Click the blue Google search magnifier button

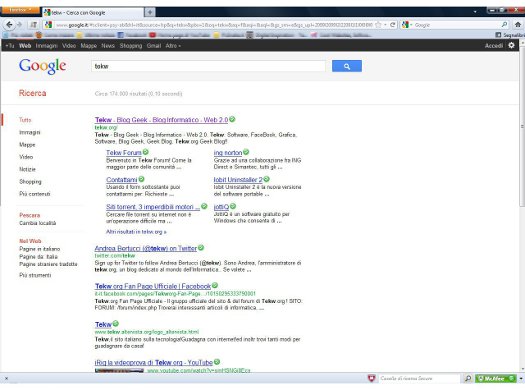coord(347,66)
